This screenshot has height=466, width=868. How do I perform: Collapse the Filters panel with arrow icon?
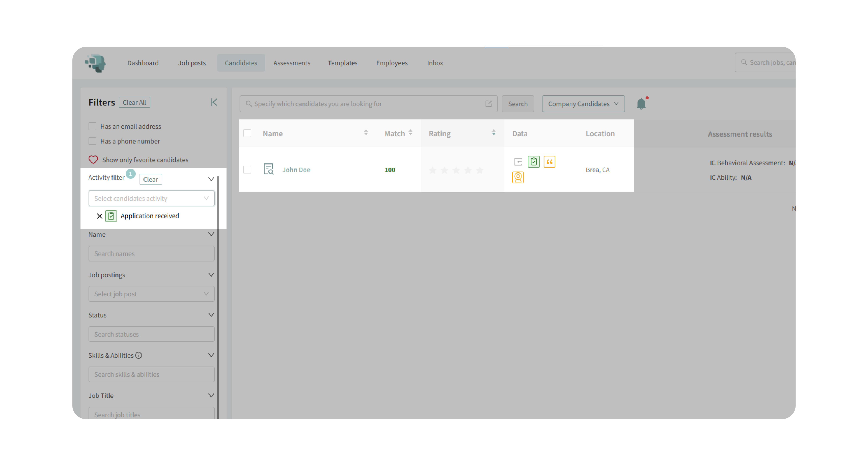point(214,102)
